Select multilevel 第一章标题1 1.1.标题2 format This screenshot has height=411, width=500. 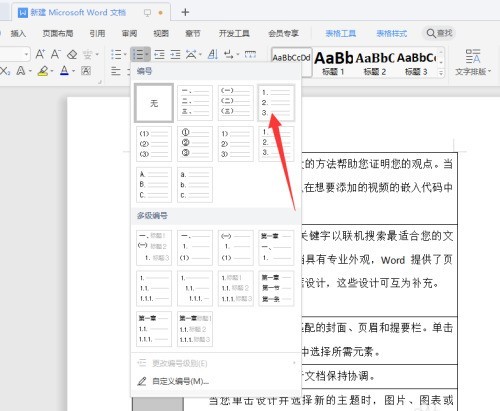point(195,329)
